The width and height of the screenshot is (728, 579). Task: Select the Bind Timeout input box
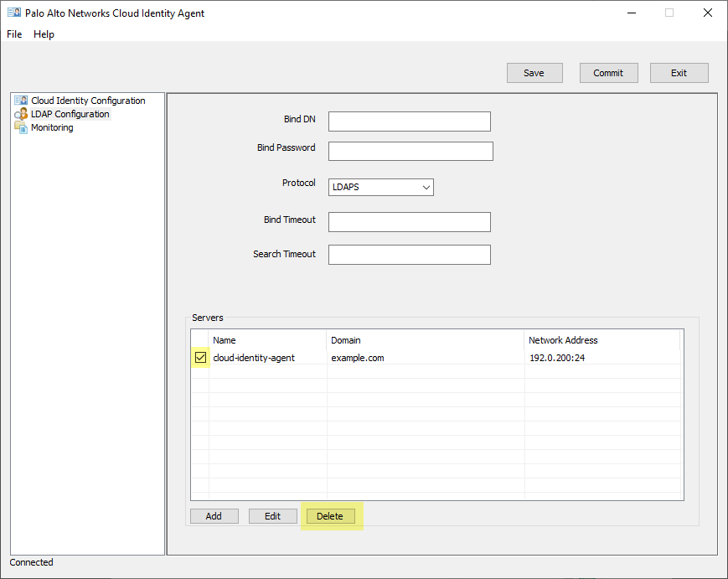click(409, 222)
